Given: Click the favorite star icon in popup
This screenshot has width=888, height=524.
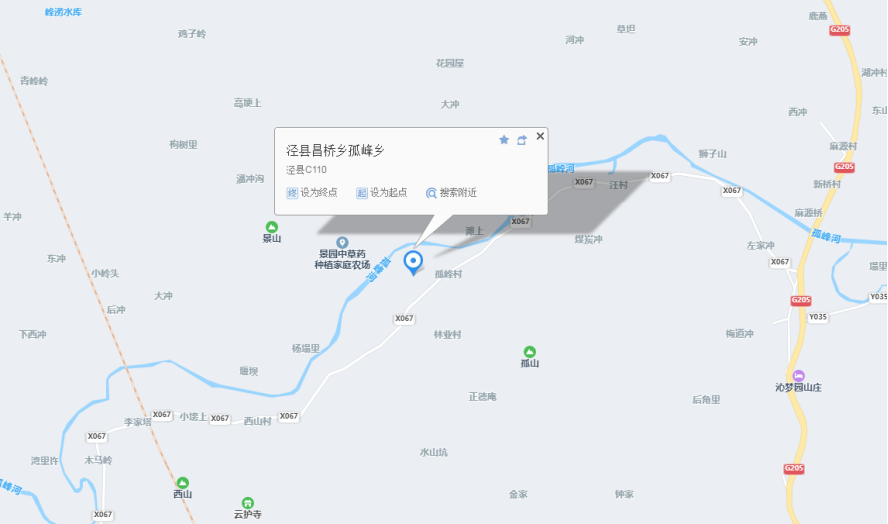Looking at the screenshot, I should tap(503, 140).
